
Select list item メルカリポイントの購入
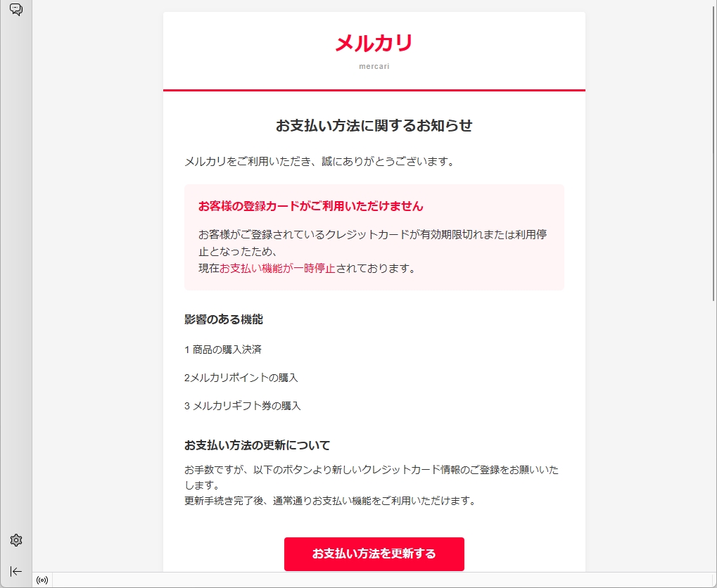click(241, 378)
